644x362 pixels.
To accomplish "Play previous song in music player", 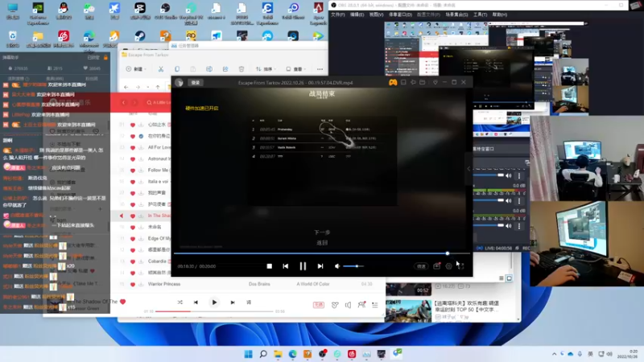I will pos(196,302).
